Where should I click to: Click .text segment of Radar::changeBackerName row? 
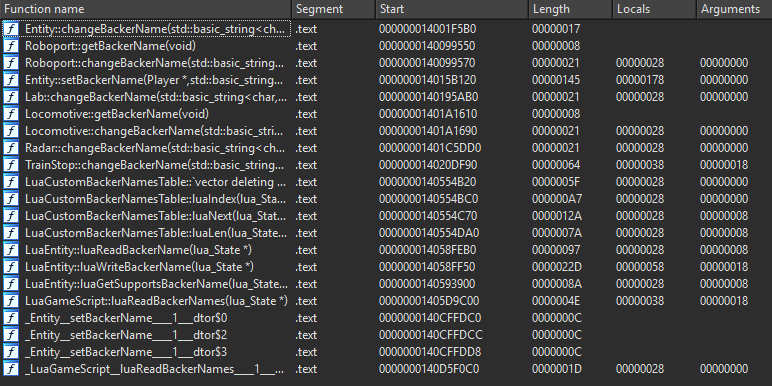[x=306, y=148]
